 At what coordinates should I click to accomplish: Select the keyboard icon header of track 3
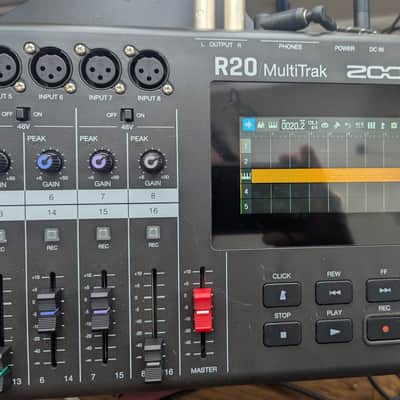click(x=246, y=176)
